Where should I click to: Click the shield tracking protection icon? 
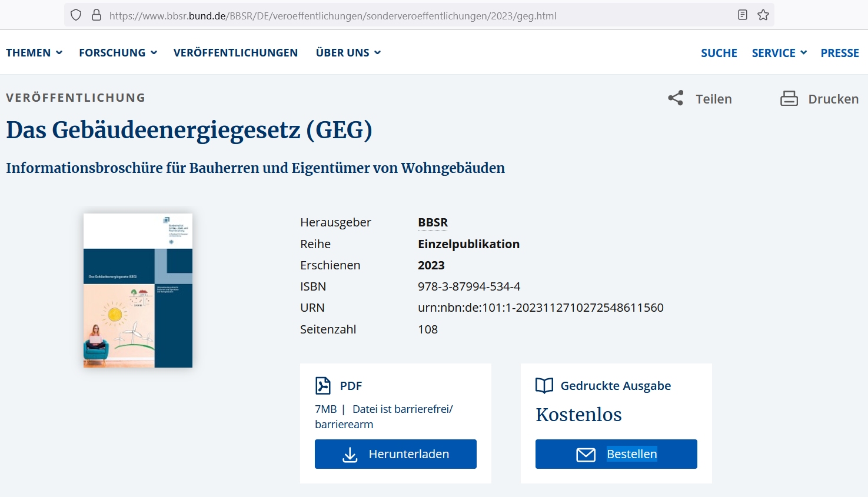coord(76,15)
